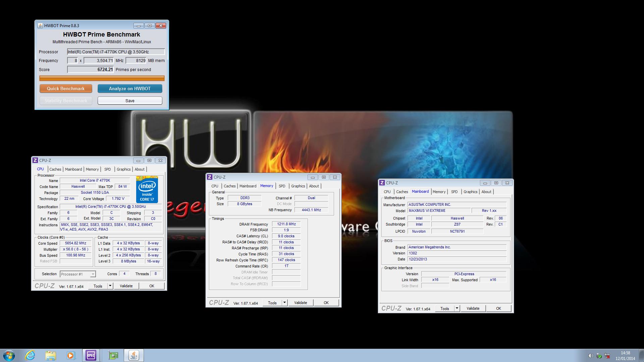This screenshot has width=644, height=362.
Task: Switch to Caches tab in CPU window
Action: tap(55, 169)
